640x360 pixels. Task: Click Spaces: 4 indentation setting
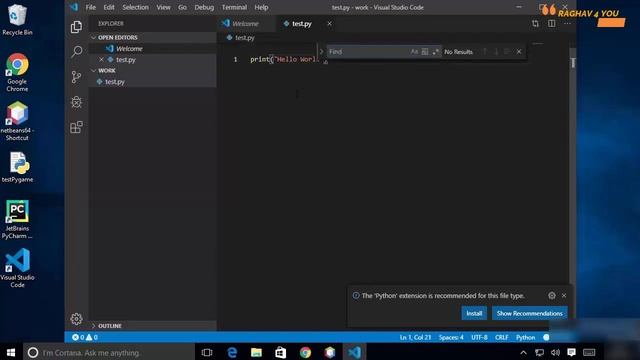[451, 338]
